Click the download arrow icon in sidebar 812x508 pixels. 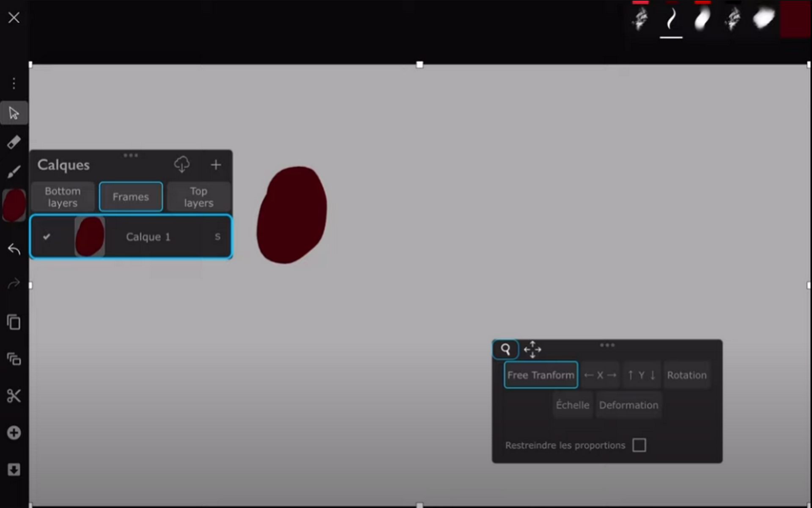coord(14,469)
